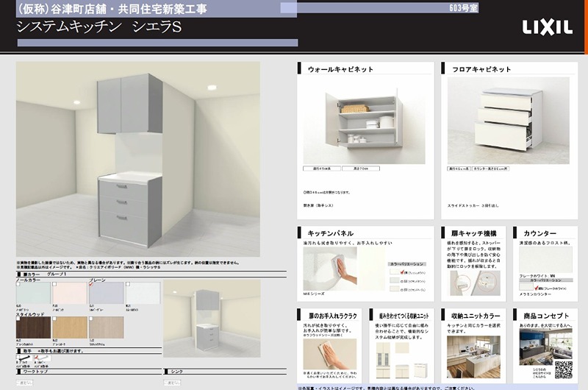Screen dimensions: 588x390
Task: Click the second キッチンパネル color variation swatch
Action: 395,280
